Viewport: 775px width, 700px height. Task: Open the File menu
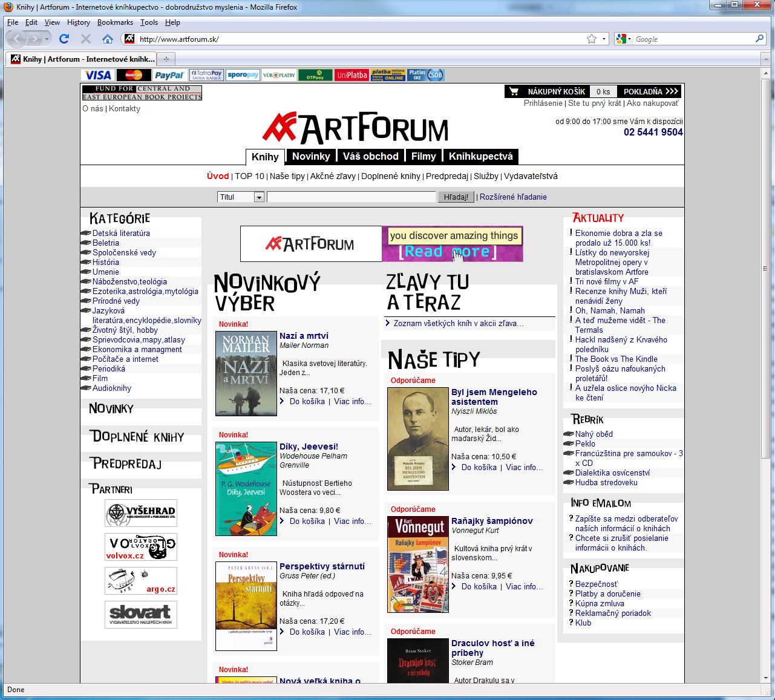[13, 22]
